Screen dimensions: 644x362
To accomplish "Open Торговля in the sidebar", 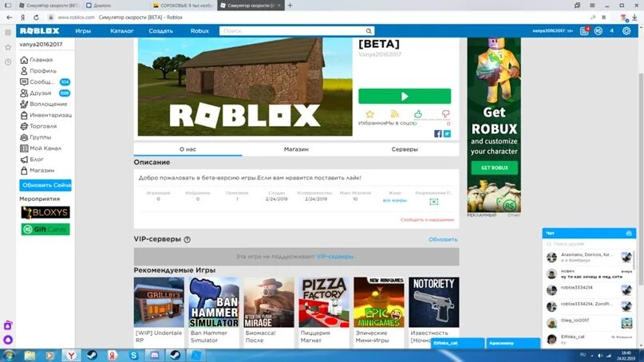I will click(38, 127).
